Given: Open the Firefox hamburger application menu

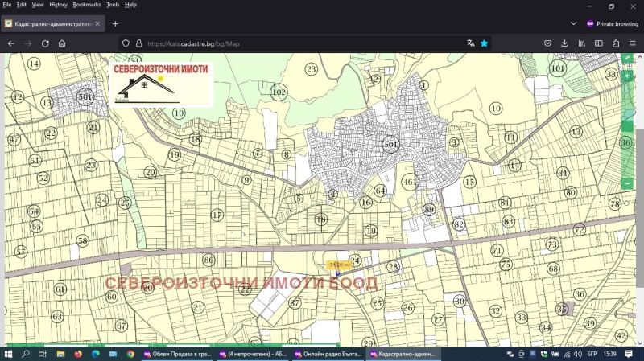Looking at the screenshot, I should pos(633,43).
